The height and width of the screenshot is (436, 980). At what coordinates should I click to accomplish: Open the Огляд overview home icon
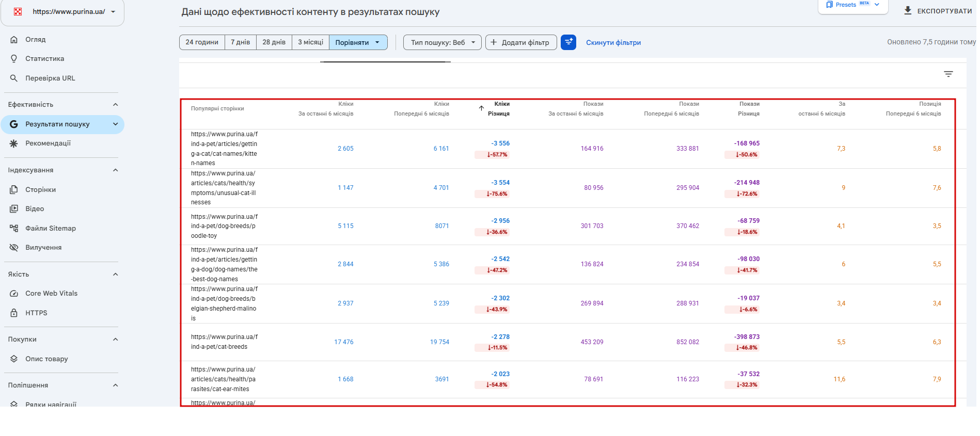(14, 40)
